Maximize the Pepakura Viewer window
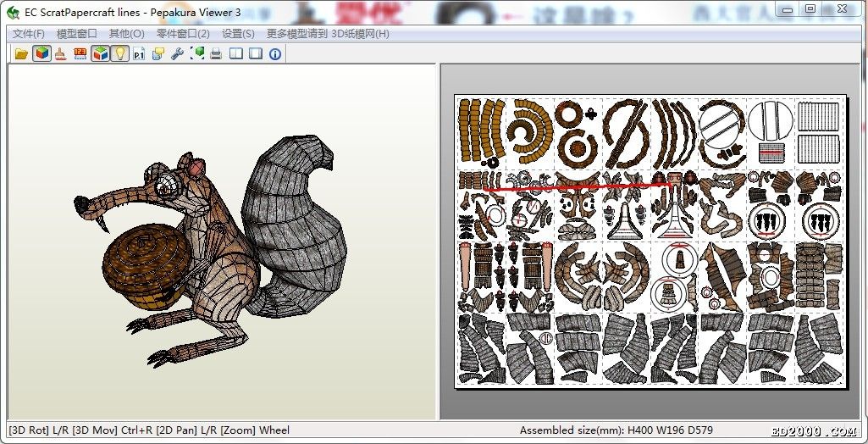This screenshot has height=444, width=868. click(x=810, y=8)
